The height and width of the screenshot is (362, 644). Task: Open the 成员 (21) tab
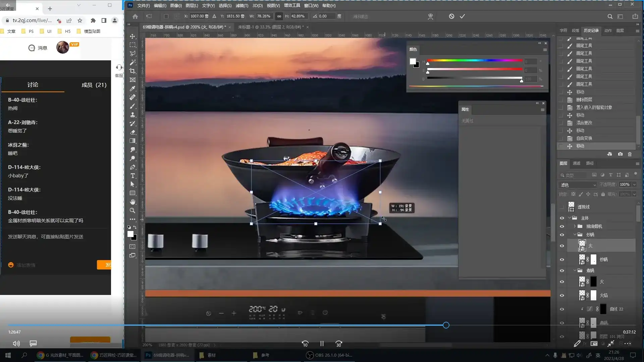[94, 85]
